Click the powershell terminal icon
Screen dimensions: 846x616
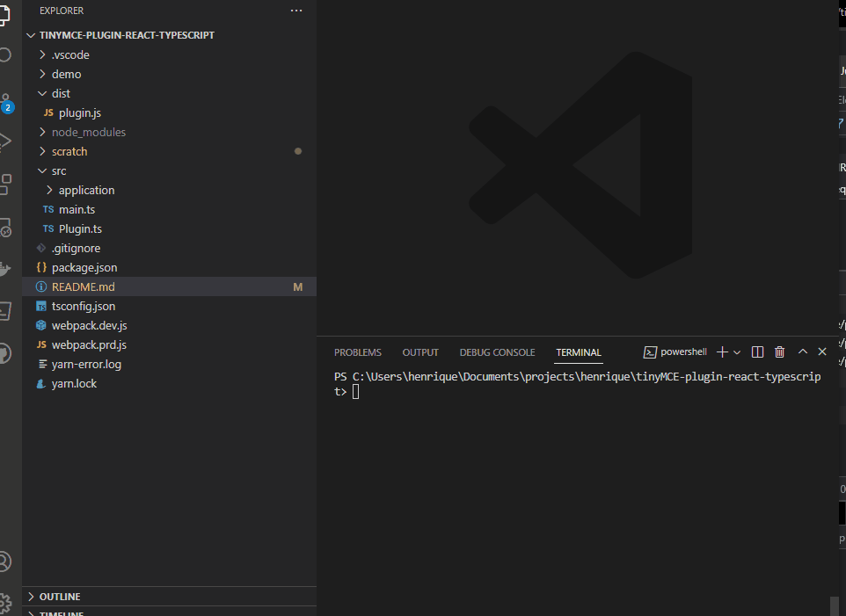pos(649,351)
